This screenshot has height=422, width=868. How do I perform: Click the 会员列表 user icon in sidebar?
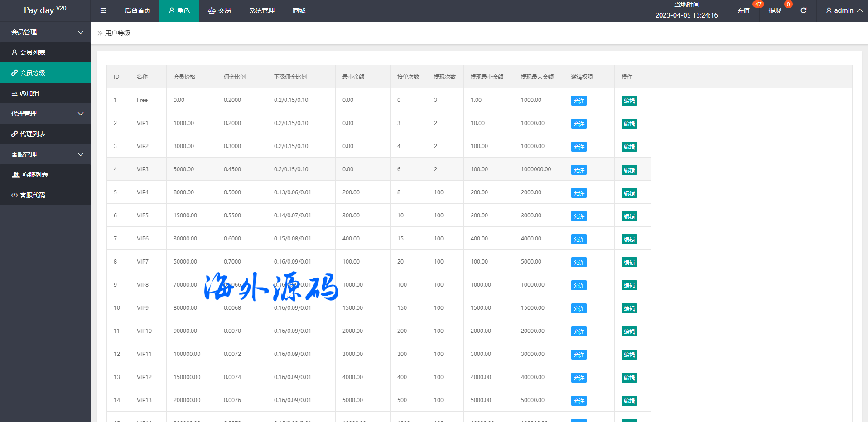point(14,53)
